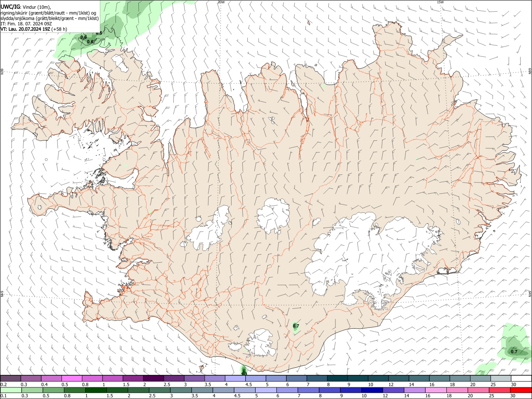This screenshot has height=399, width=532.
Task: Pick the hot pink-red swatch labeled 25 in rain scale
Action: (x=500, y=390)
